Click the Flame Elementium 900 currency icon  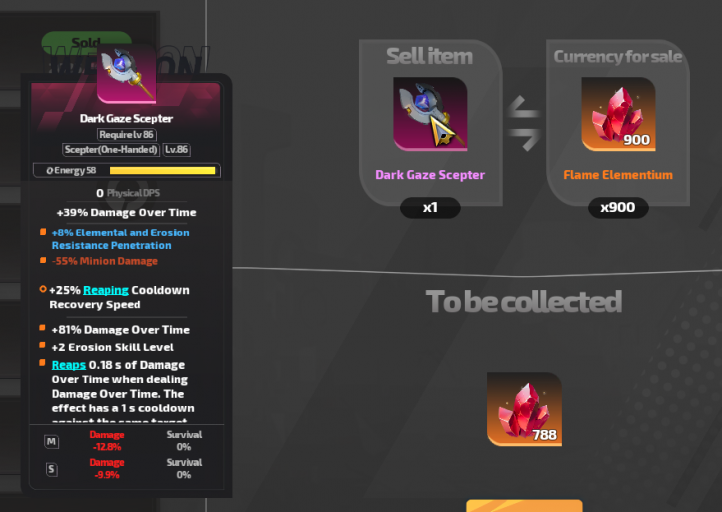pos(618,114)
